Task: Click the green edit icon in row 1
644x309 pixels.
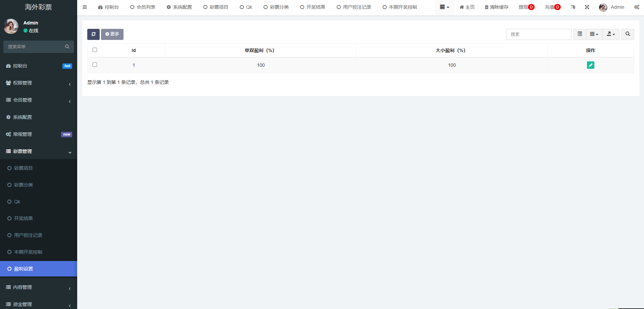Action: (590, 65)
